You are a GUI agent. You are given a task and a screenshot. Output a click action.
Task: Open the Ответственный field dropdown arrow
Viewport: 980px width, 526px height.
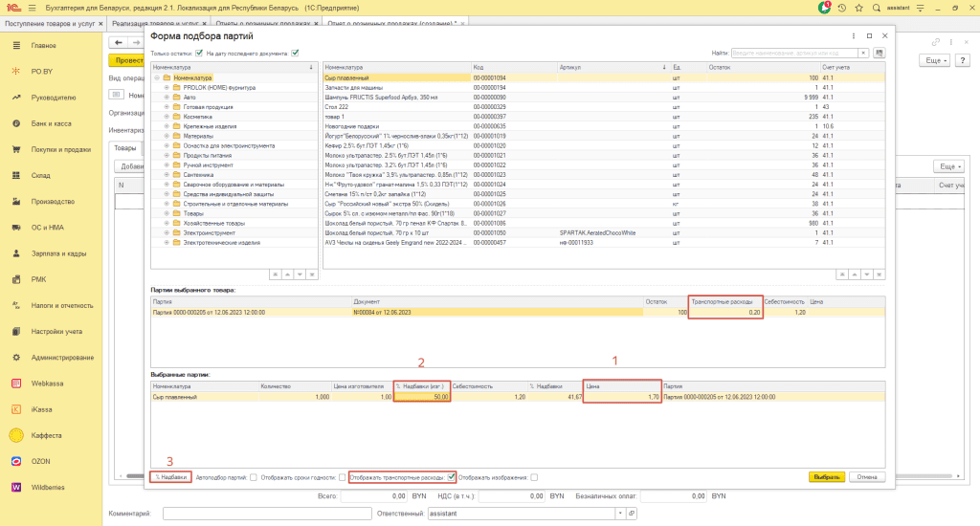point(620,514)
